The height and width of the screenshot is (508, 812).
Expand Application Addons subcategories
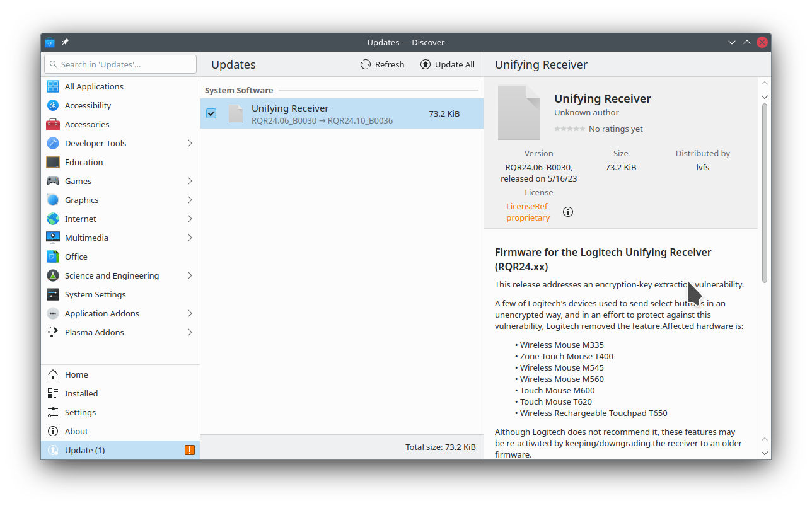190,313
